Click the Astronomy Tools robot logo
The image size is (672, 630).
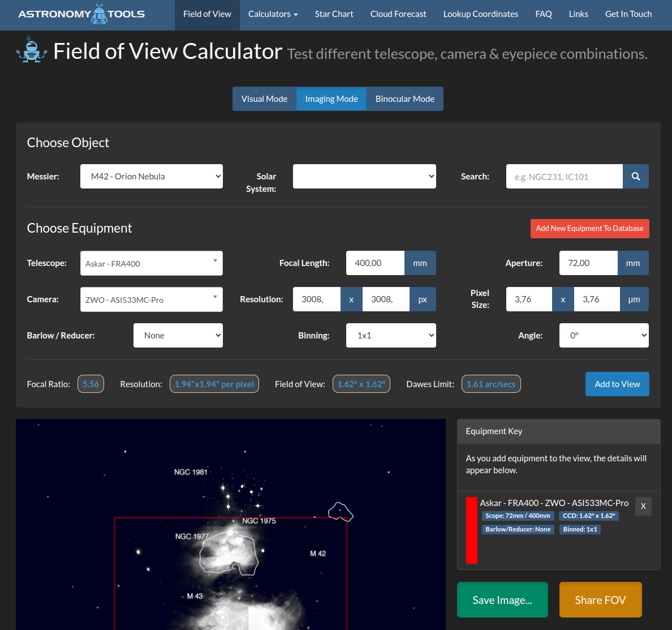click(x=81, y=14)
